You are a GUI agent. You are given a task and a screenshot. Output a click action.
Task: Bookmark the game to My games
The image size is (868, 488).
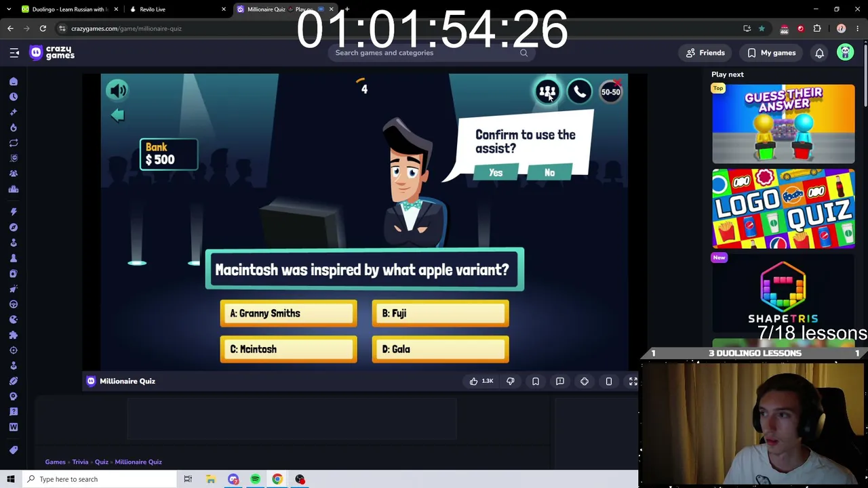tap(535, 381)
